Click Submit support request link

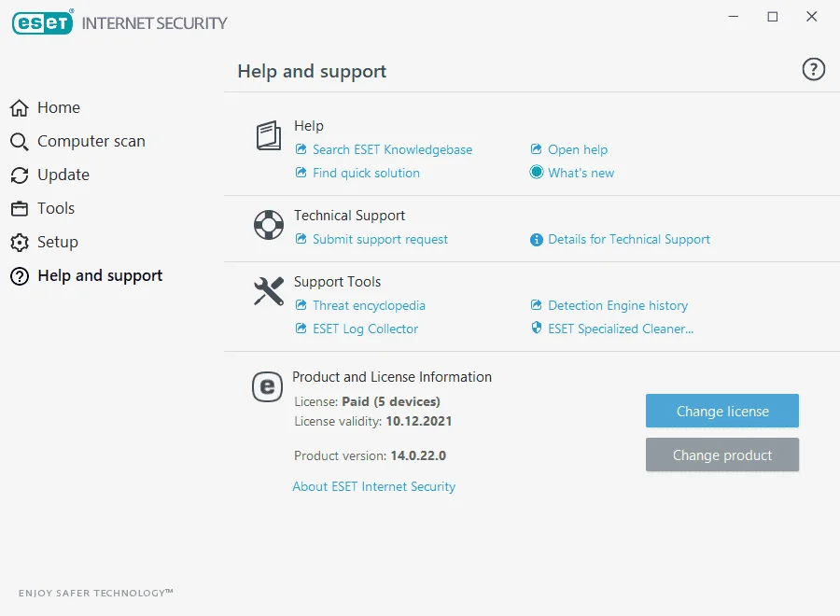pyautogui.click(x=380, y=240)
